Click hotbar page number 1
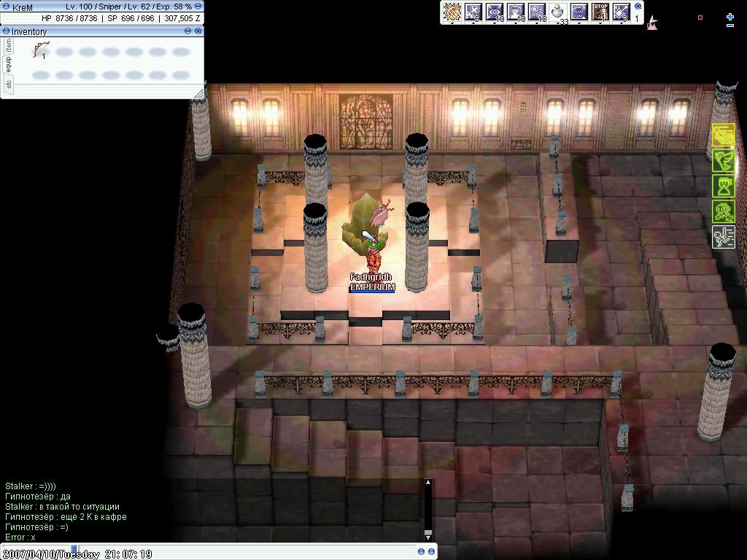Screen dimensions: 747x560 pos(637,18)
